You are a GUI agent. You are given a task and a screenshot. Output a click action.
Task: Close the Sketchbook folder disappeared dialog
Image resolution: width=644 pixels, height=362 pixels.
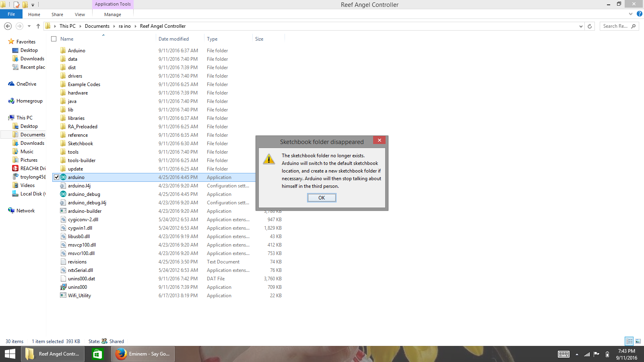click(379, 140)
